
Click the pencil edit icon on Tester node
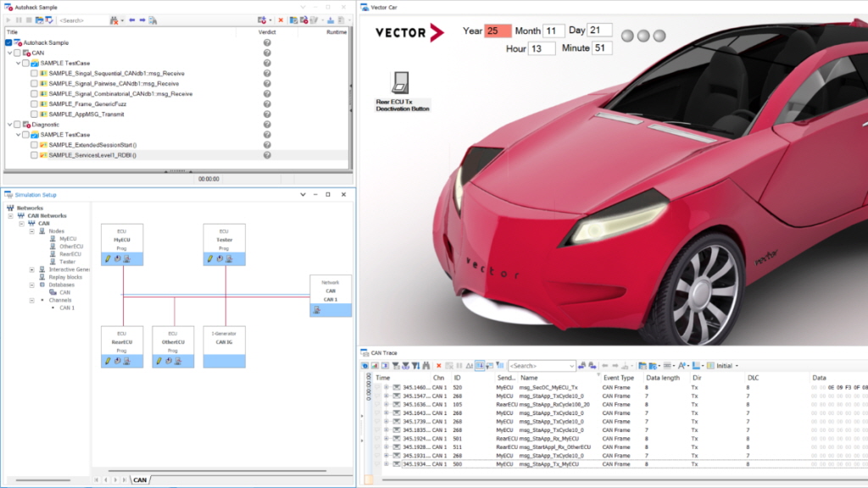(210, 258)
